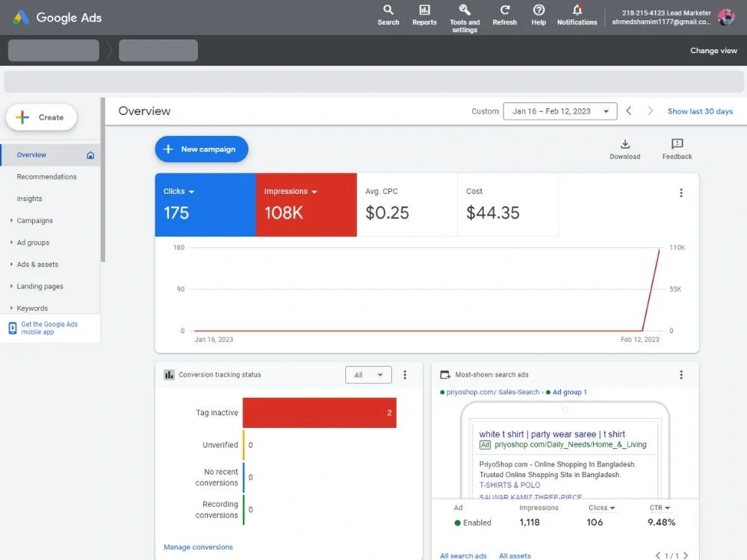
Task: Click Get the Google Ads mobile app link
Action: (49, 328)
